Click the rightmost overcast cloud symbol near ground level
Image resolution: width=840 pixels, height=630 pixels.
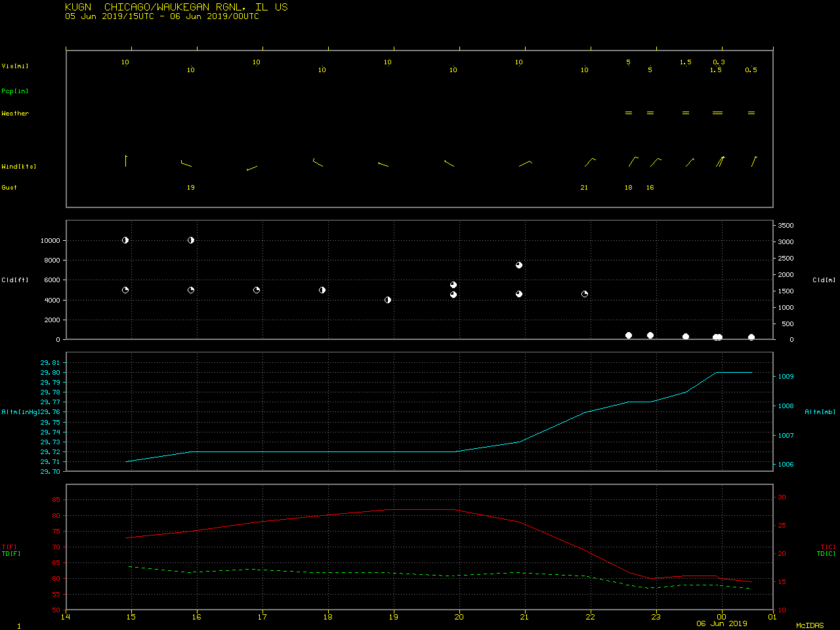(x=751, y=337)
